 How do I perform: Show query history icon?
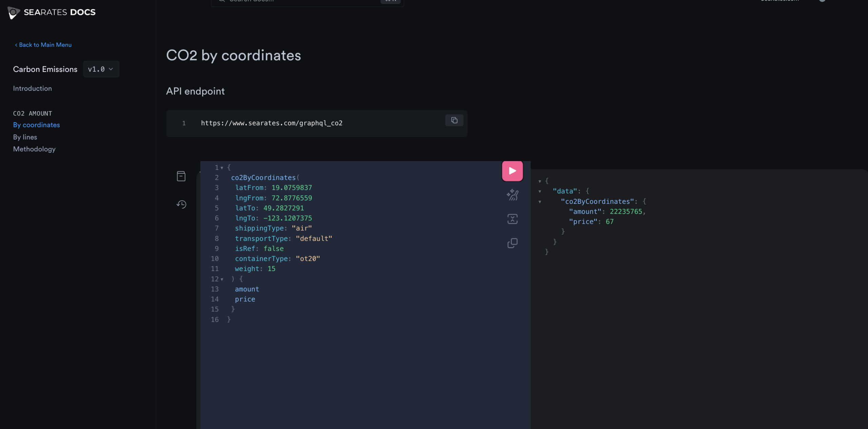[x=181, y=204]
